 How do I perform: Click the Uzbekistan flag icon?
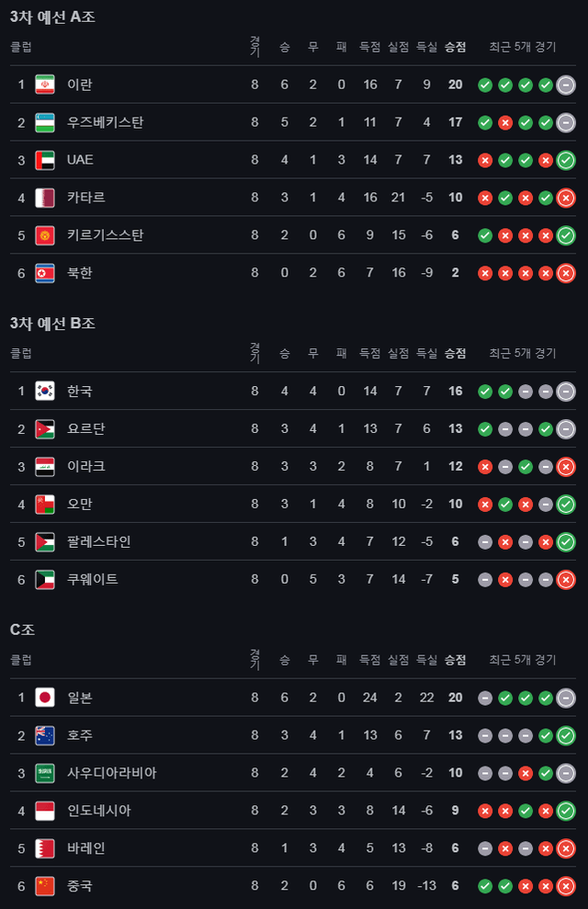tap(45, 122)
